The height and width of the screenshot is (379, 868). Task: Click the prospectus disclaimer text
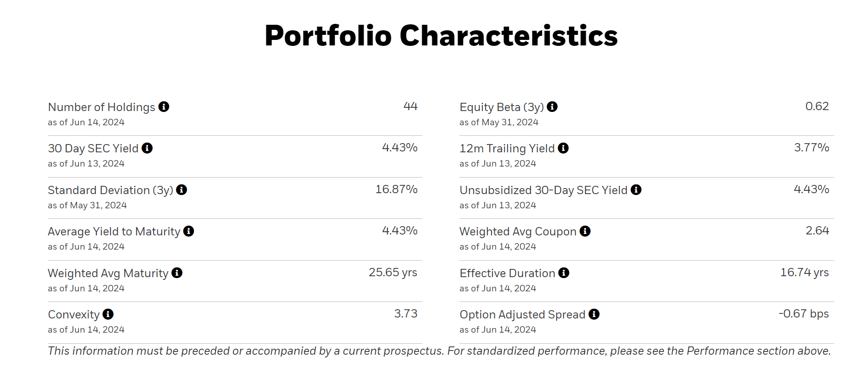439,351
